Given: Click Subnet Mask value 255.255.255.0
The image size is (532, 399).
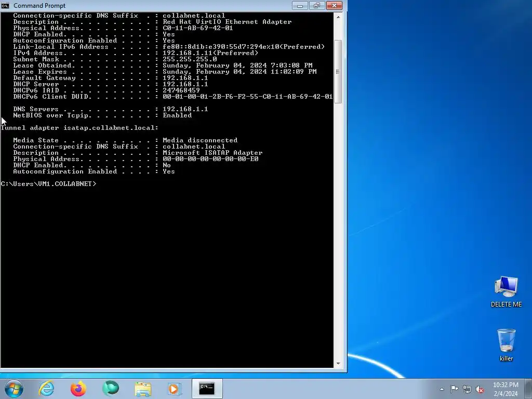Looking at the screenshot, I should [190, 59].
